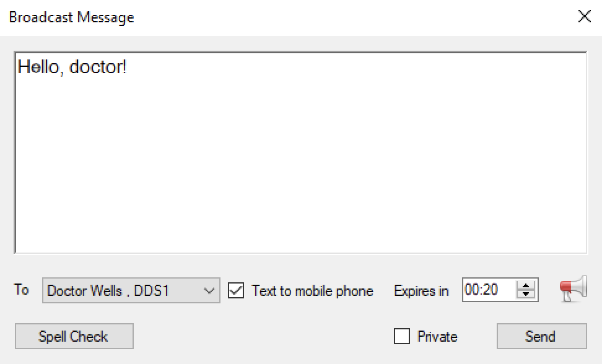Click the red megaphone broadcast icon
This screenshot has width=602, height=364.
(574, 289)
